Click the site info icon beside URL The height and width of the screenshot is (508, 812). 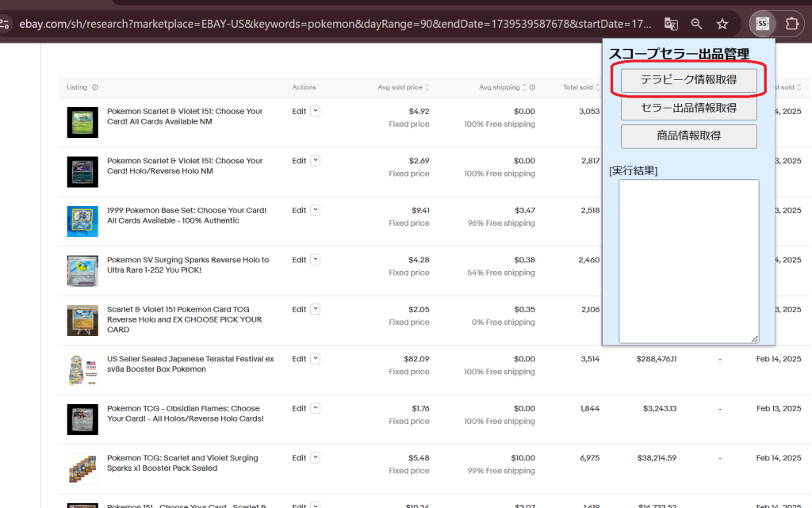(x=5, y=24)
